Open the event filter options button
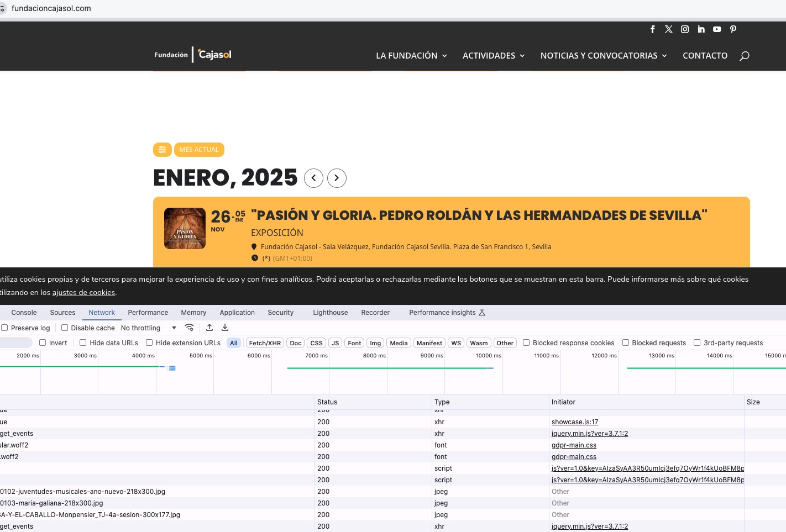This screenshot has width=786, height=532. click(x=162, y=150)
